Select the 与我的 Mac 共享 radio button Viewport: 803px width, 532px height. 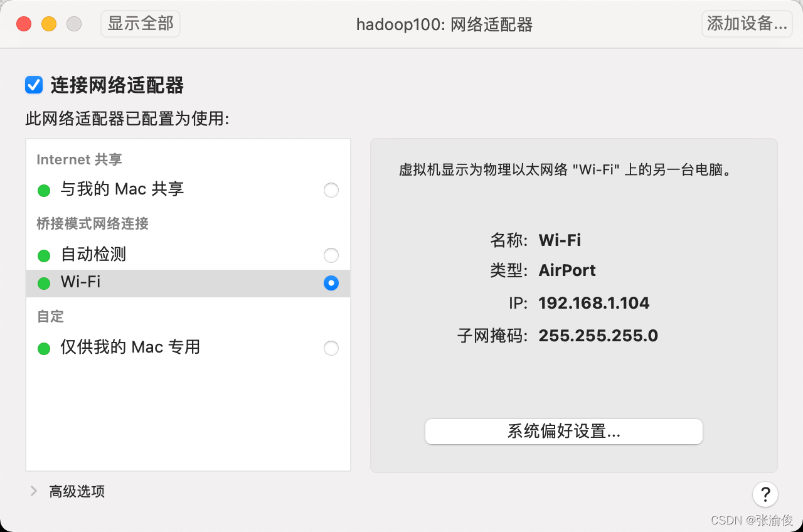[x=331, y=190]
